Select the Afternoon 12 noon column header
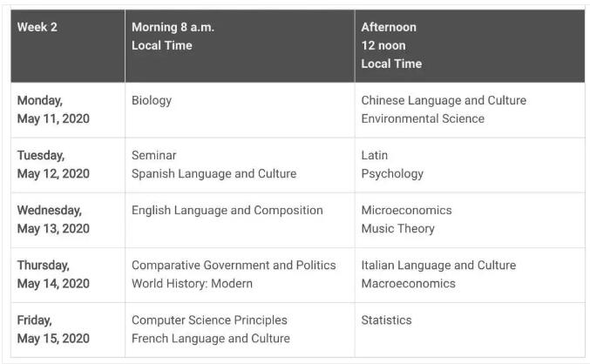 [x=470, y=46]
